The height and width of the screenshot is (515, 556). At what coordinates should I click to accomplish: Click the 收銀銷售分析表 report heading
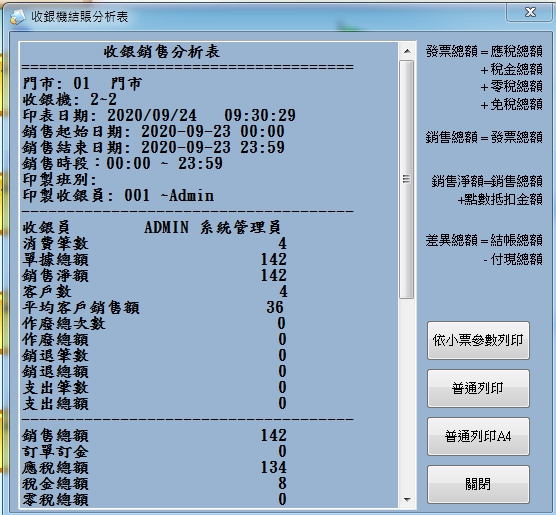[162, 52]
